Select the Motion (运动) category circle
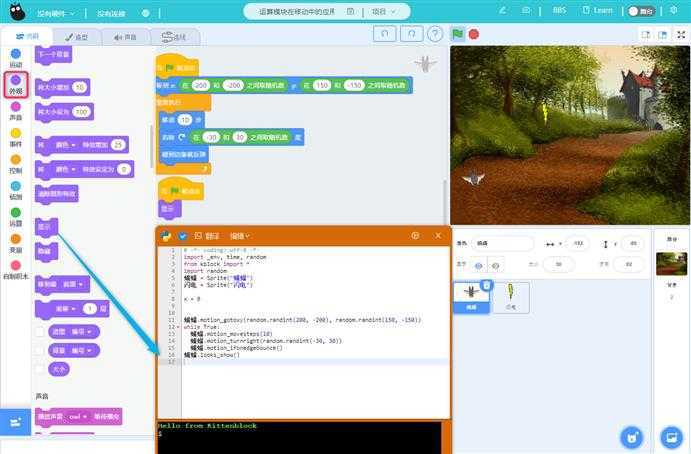The height and width of the screenshot is (454, 691). (x=15, y=54)
